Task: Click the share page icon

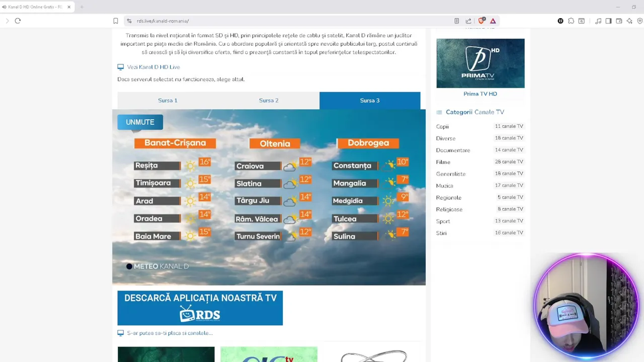Action: click(468, 21)
